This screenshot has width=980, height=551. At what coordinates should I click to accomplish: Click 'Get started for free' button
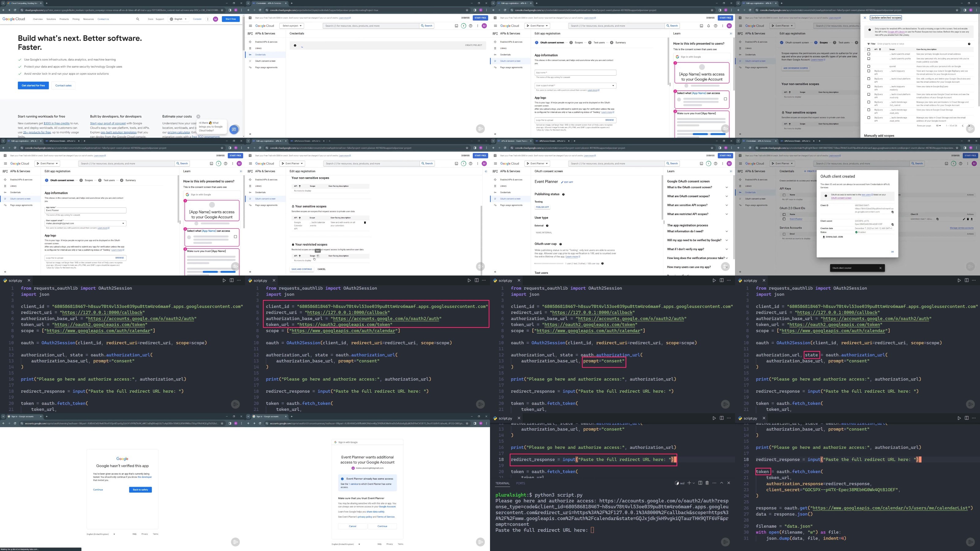click(33, 86)
